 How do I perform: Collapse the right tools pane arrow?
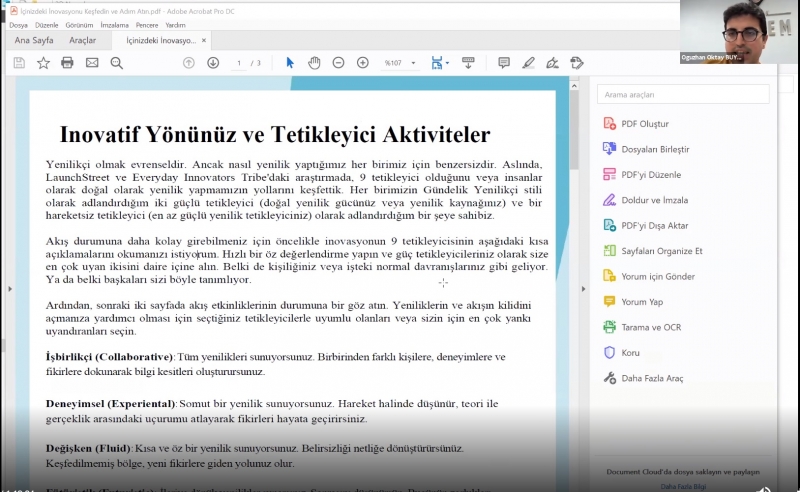click(584, 289)
